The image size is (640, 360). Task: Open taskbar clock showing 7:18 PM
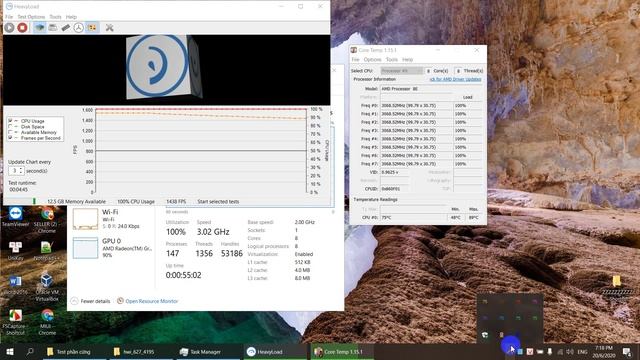click(604, 352)
